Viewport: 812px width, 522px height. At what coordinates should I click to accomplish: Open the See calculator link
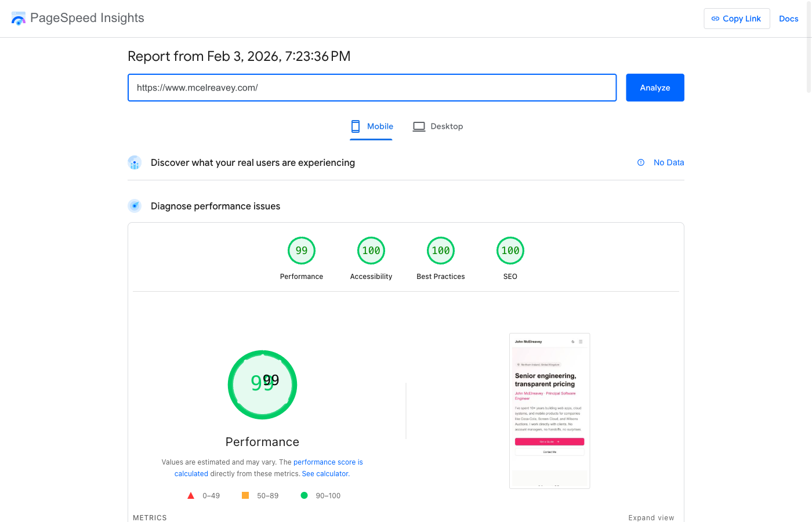click(325, 473)
